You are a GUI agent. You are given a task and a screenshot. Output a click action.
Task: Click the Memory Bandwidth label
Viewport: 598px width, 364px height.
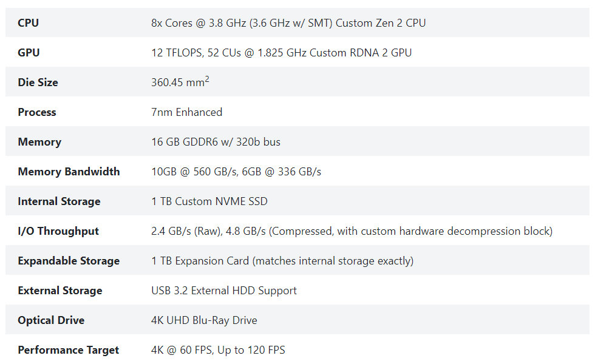[69, 172]
